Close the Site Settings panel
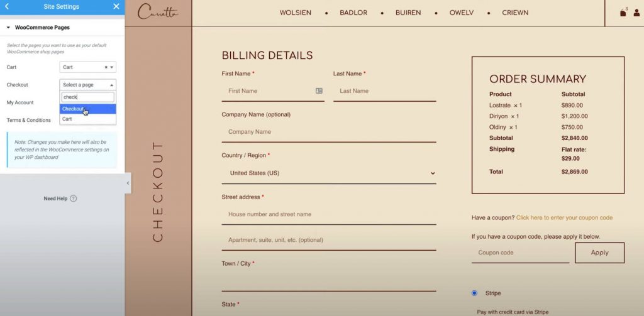 click(116, 6)
